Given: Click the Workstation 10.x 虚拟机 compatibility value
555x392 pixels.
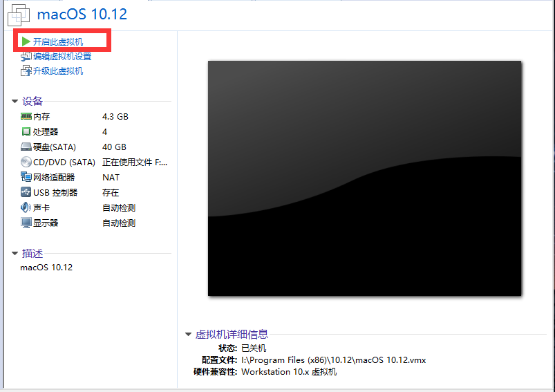Looking at the screenshot, I should coord(289,372).
